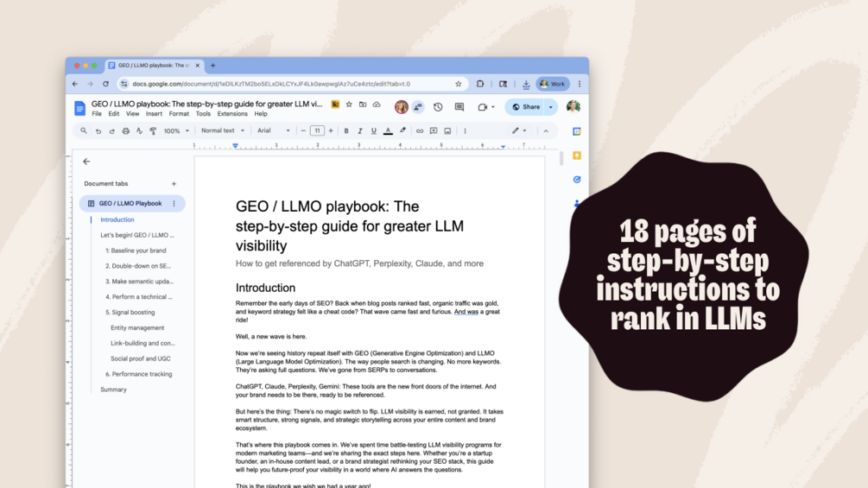The image size is (868, 488).
Task: Open meeting camera dropdown arrow
Action: click(492, 107)
